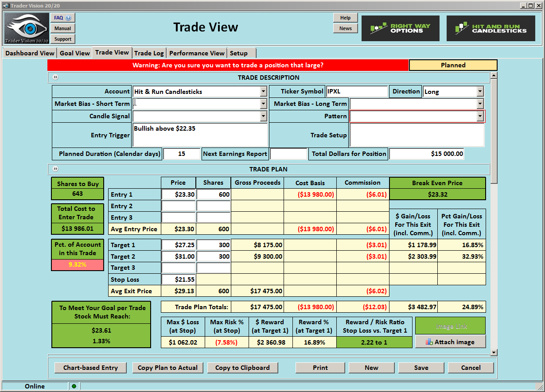Viewport: 545px width, 392px height.
Task: Open the Hit and Run Candlesticks banner
Action: point(490,29)
